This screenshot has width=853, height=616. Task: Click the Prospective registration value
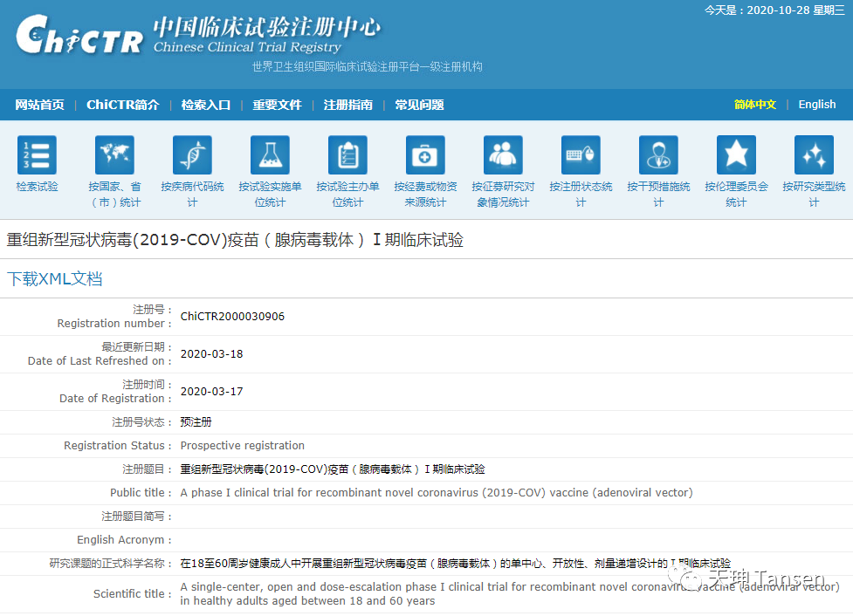(243, 446)
